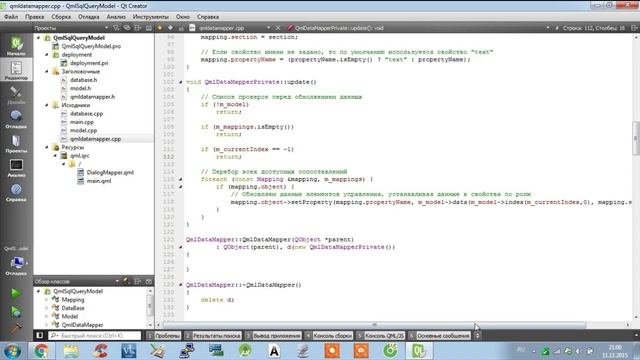Image resolution: width=640 pixels, height=360 pixels.
Task: Go back in editor navigation history
Action: click(x=160, y=28)
